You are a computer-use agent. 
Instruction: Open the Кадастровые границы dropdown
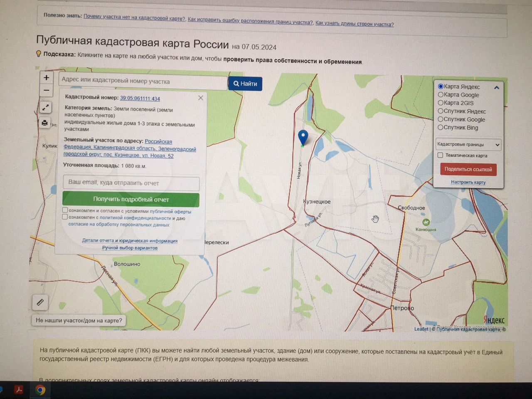468,144
